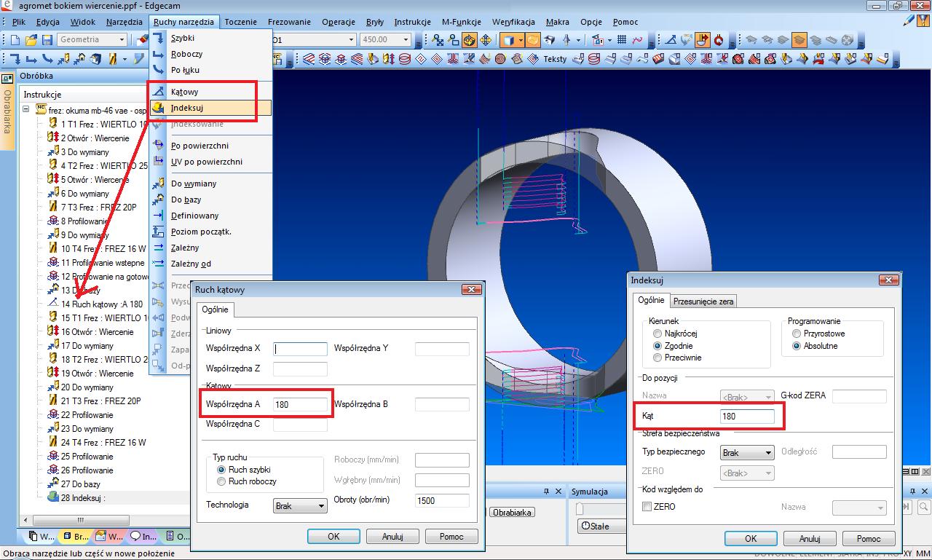The image size is (932, 560).
Task: Select 22 Profilowanie instruction
Action: (x=87, y=414)
